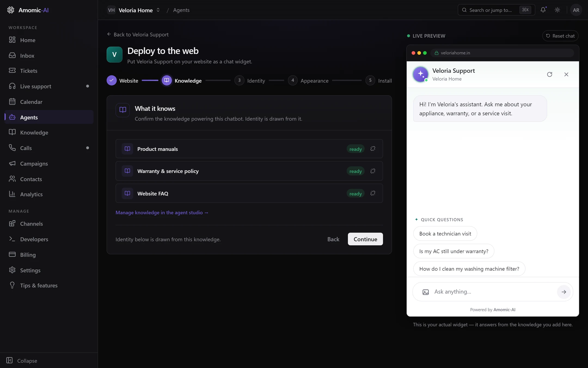Click the Back button
Viewport: 588px width, 368px height.
point(333,239)
